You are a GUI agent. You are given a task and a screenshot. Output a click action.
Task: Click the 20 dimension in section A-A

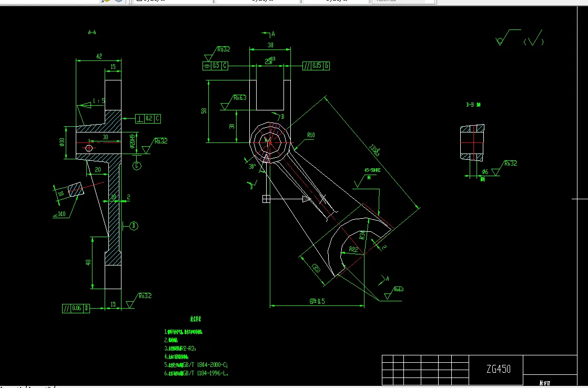[98, 170]
